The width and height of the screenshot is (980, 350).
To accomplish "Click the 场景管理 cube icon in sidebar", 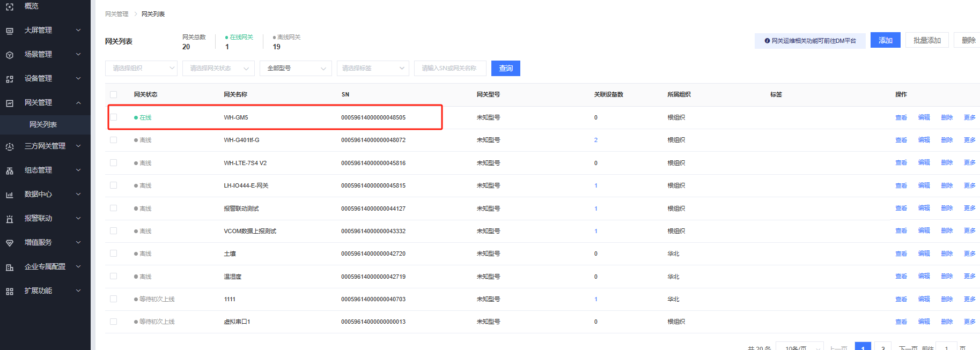I will [10, 55].
